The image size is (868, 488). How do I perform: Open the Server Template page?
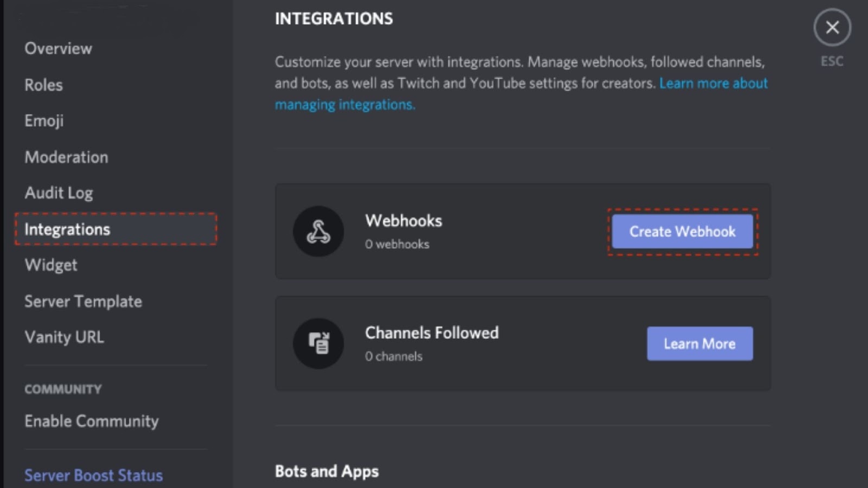tap(83, 301)
